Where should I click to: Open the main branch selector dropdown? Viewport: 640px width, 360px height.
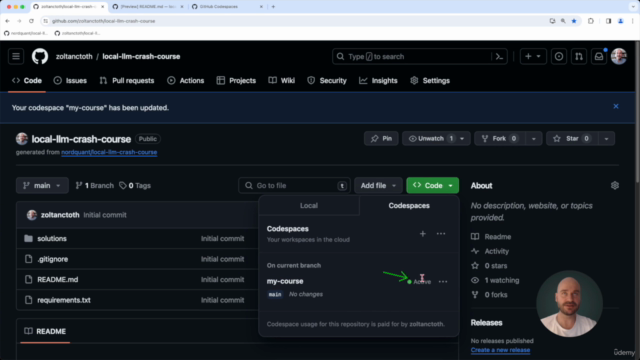(42, 186)
